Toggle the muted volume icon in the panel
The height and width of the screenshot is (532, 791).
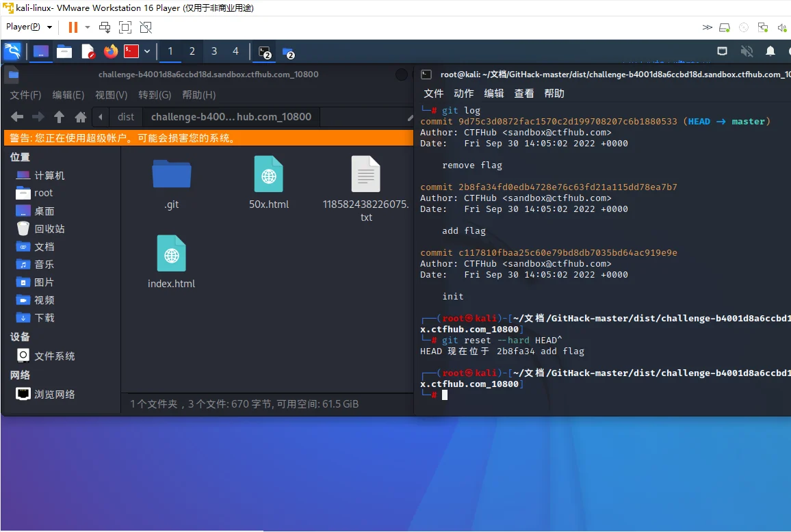pyautogui.click(x=747, y=51)
